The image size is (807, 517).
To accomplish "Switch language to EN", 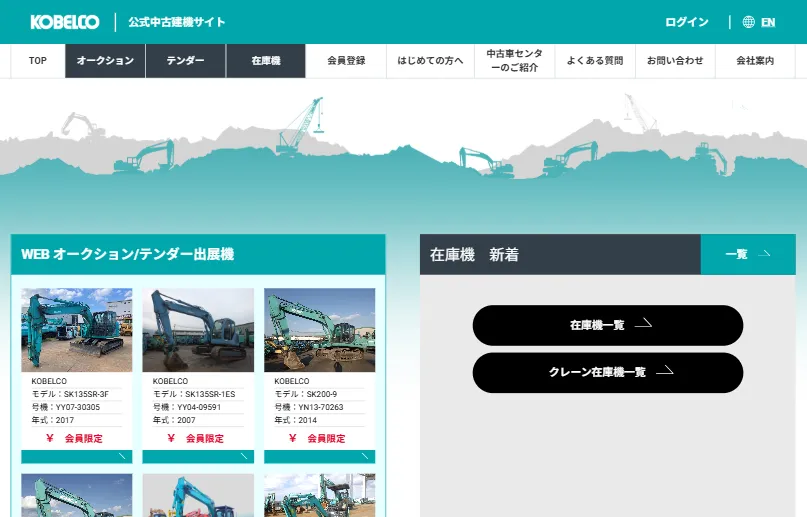I will coord(768,22).
